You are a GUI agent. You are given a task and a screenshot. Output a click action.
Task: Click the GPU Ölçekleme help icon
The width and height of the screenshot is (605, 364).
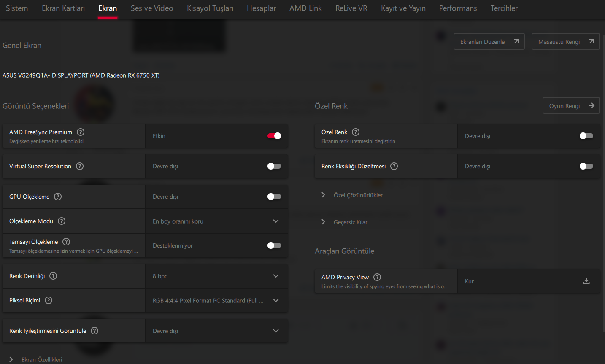coord(58,197)
